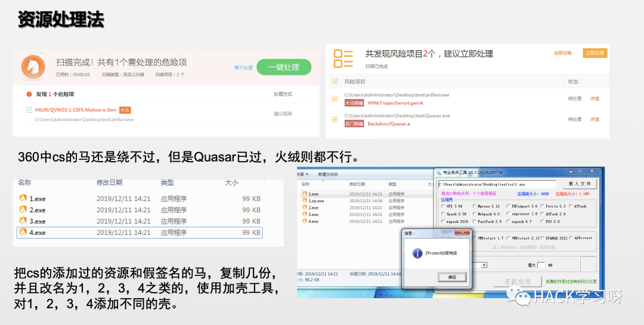
Task: Click the packer tool title bar magnifier icon
Action: click(x=439, y=172)
